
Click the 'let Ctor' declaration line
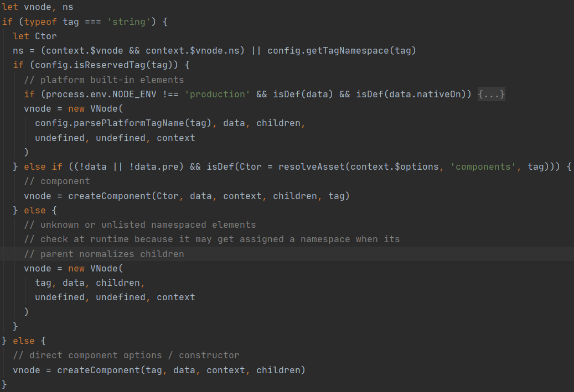(x=35, y=36)
